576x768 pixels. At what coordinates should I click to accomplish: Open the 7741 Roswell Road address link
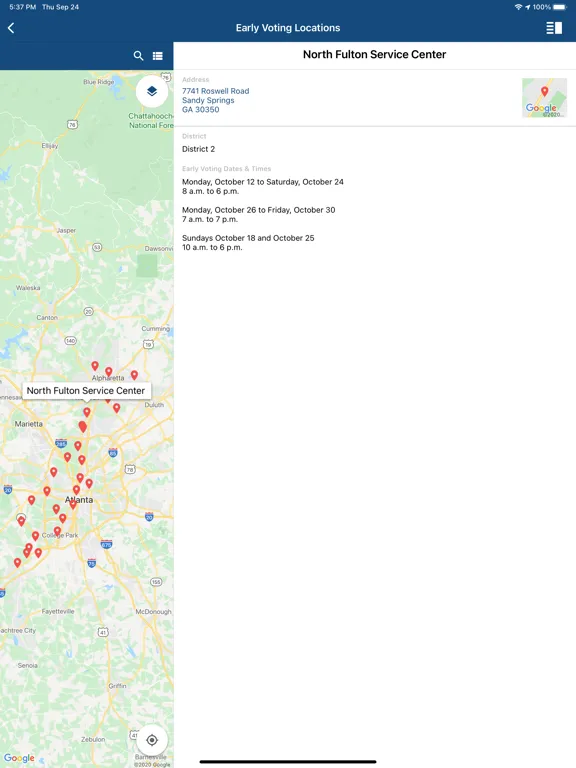[216, 100]
